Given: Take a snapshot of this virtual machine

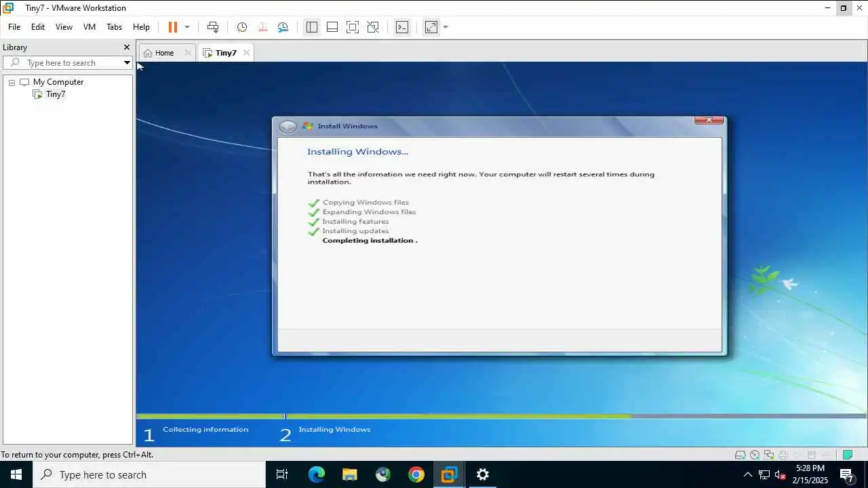Looking at the screenshot, I should point(241,27).
